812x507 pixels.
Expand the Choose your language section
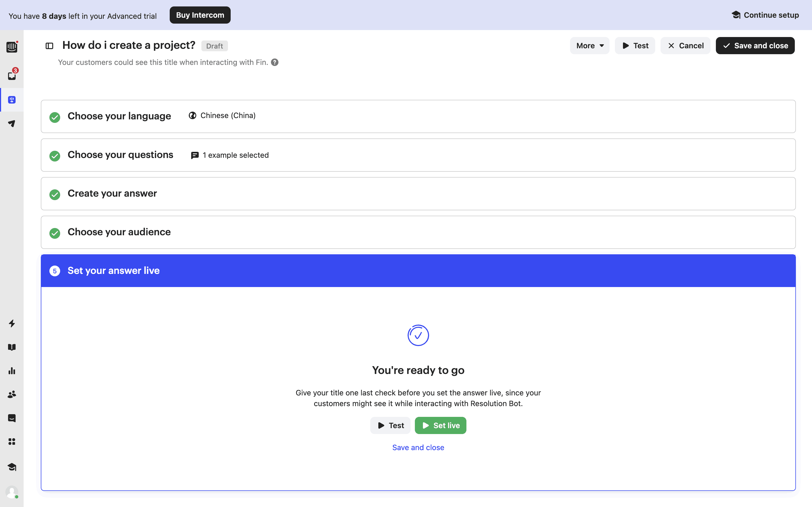coord(418,116)
